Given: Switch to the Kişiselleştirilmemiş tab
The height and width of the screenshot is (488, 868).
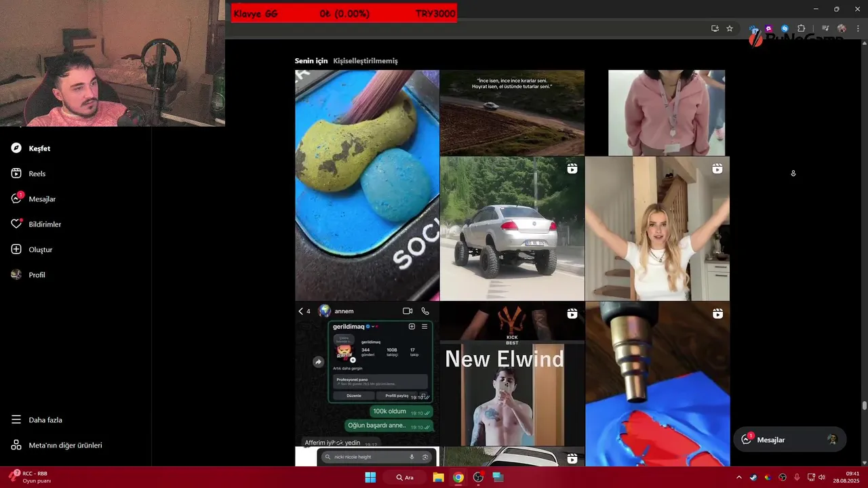Looking at the screenshot, I should pyautogui.click(x=366, y=61).
